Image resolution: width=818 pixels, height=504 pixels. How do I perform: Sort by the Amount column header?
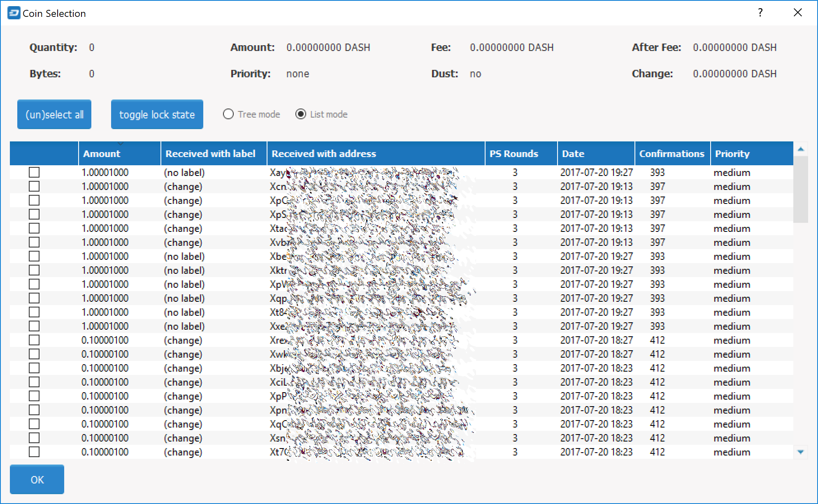(120, 153)
